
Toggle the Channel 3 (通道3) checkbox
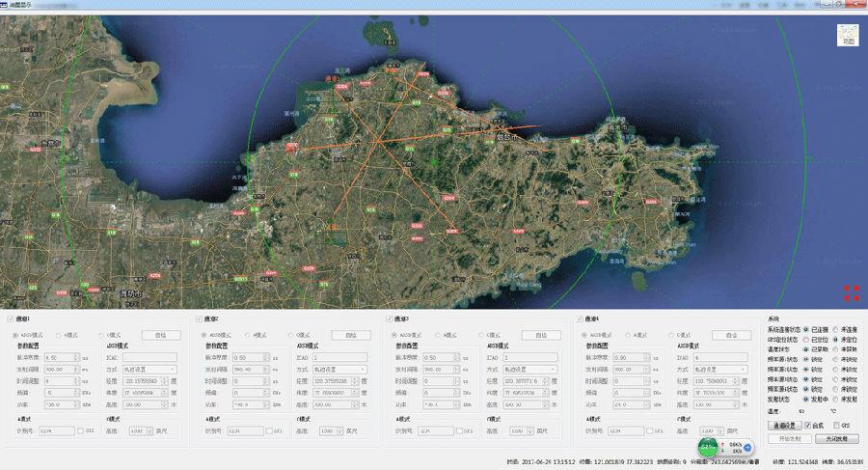pyautogui.click(x=390, y=319)
